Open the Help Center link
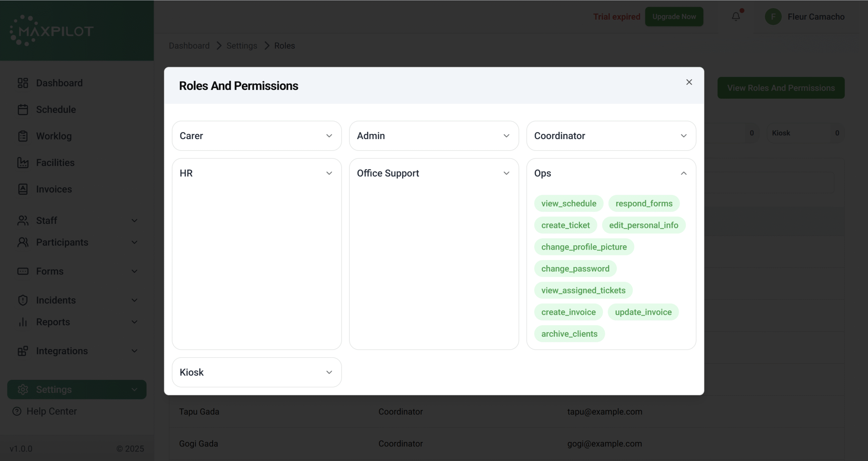The image size is (868, 461). 52,411
